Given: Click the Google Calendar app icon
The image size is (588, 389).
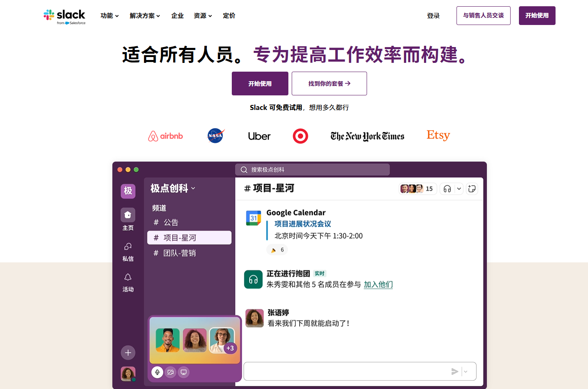Looking at the screenshot, I should point(253,218).
